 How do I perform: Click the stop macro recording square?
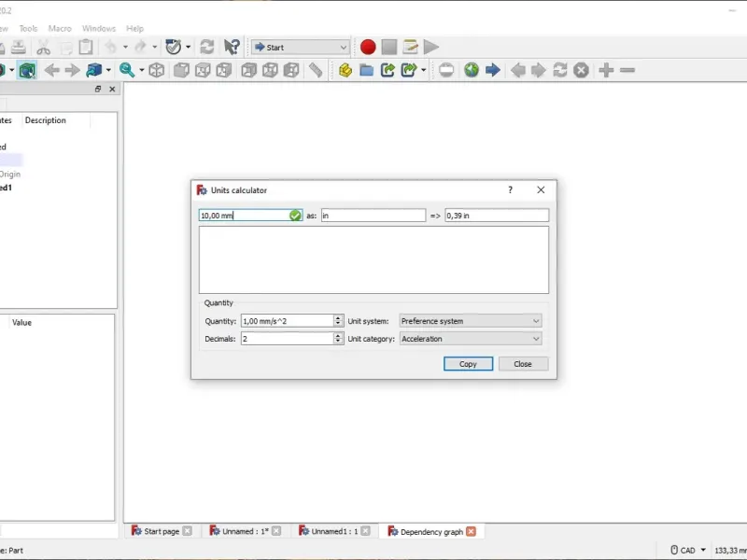point(389,48)
